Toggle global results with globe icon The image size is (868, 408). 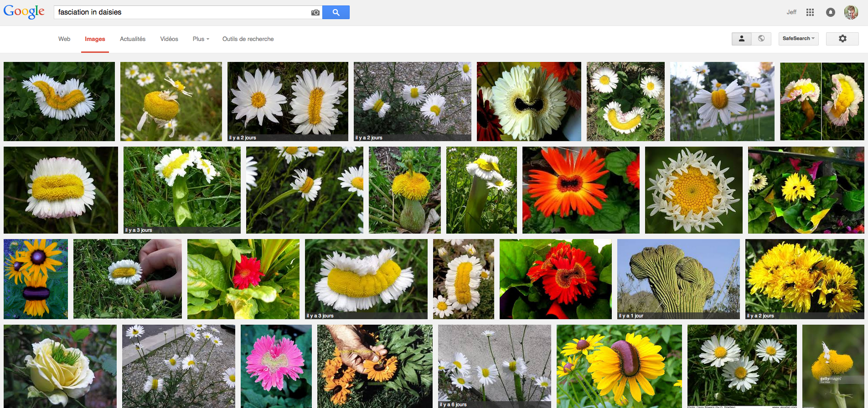[x=761, y=39]
